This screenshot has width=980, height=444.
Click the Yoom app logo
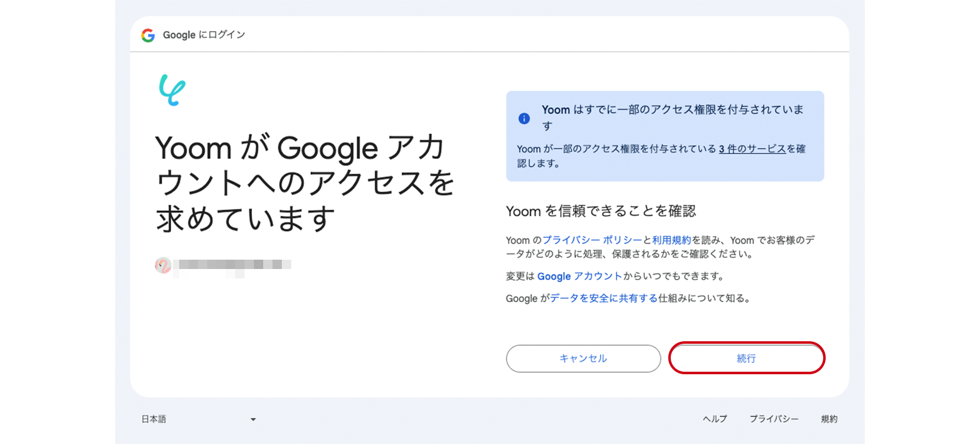point(172,90)
